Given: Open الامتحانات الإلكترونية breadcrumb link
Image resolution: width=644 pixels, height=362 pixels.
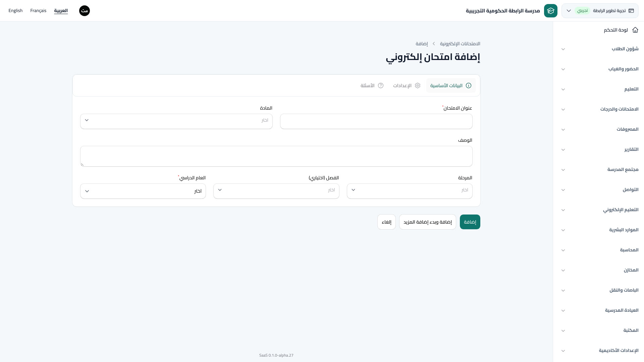Looking at the screenshot, I should (460, 44).
